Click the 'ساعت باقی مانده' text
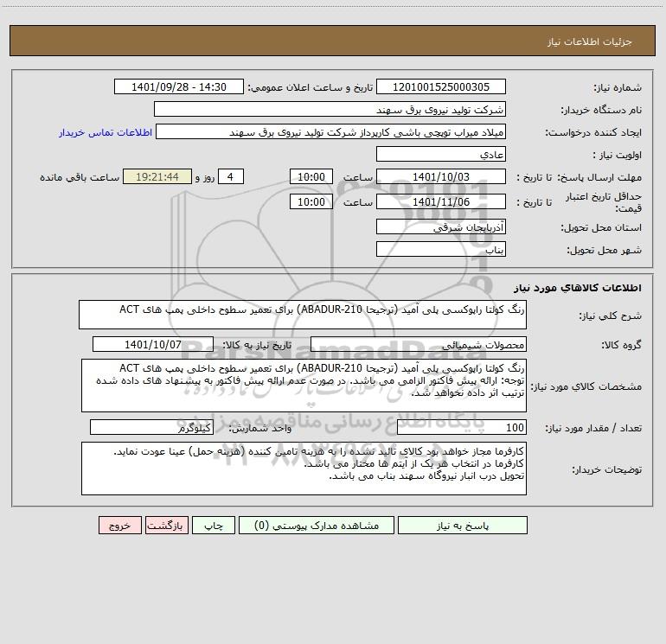The width and height of the screenshot is (666, 644). coord(80,177)
